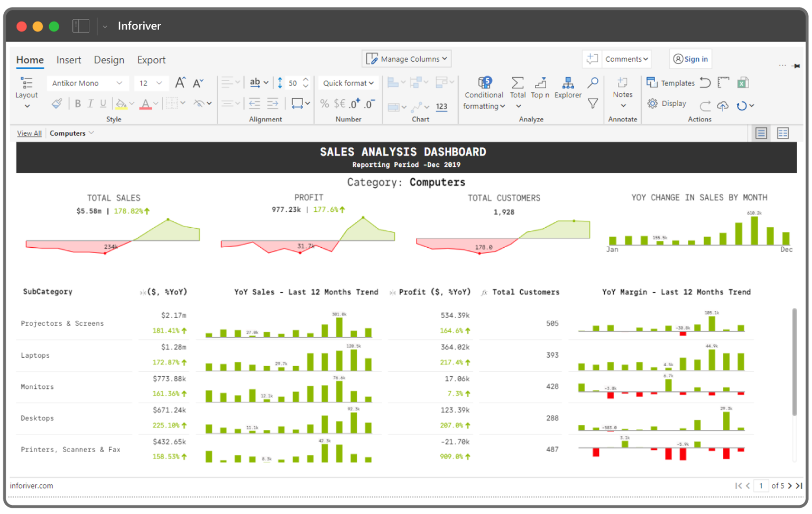This screenshot has height=514, width=812.
Task: Click the page number input field
Action: (x=761, y=486)
